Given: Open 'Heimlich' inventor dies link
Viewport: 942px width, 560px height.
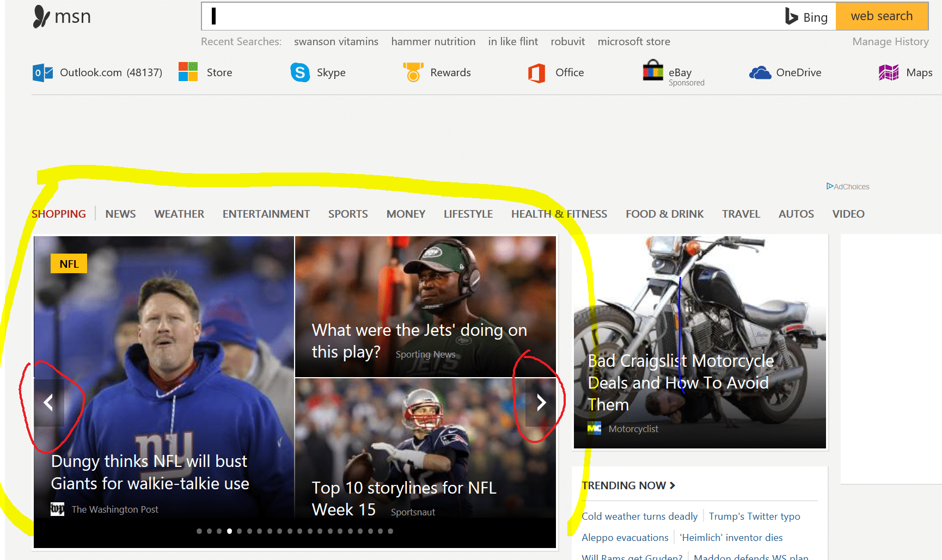Looking at the screenshot, I should pyautogui.click(x=731, y=537).
